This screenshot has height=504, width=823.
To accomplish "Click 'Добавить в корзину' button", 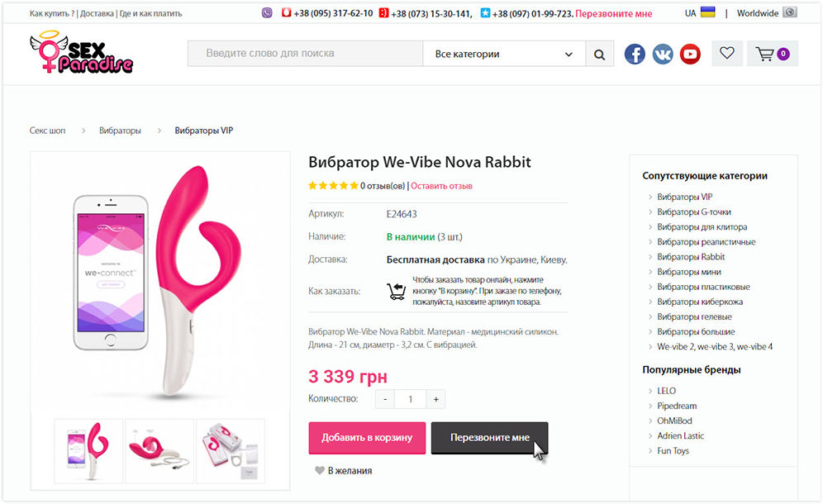I will coord(367,437).
